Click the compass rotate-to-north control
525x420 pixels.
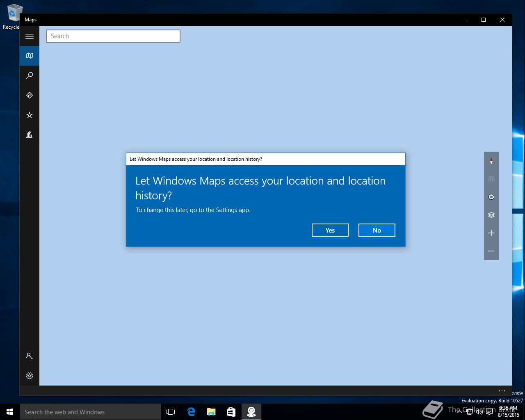tap(491, 161)
